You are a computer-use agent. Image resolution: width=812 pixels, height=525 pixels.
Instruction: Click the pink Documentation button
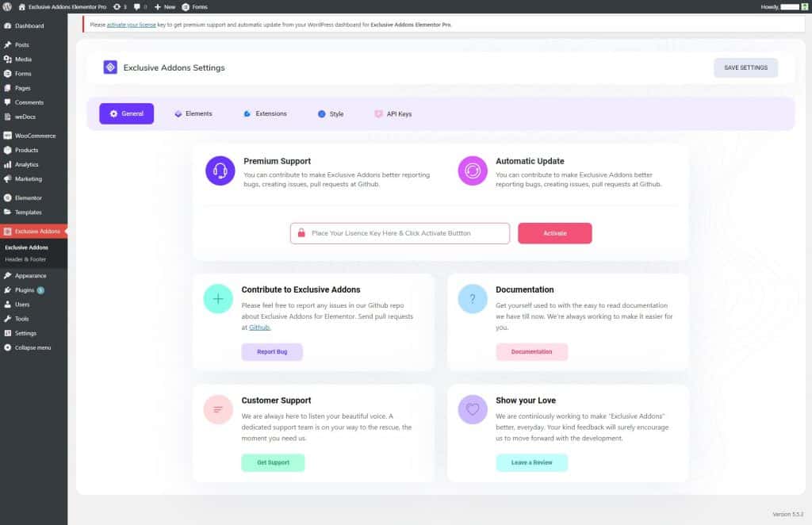[531, 352]
